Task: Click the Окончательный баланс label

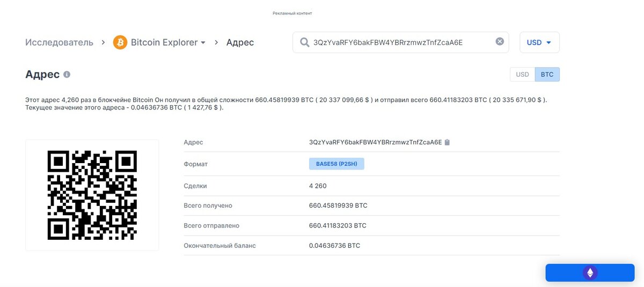Action: [219, 245]
